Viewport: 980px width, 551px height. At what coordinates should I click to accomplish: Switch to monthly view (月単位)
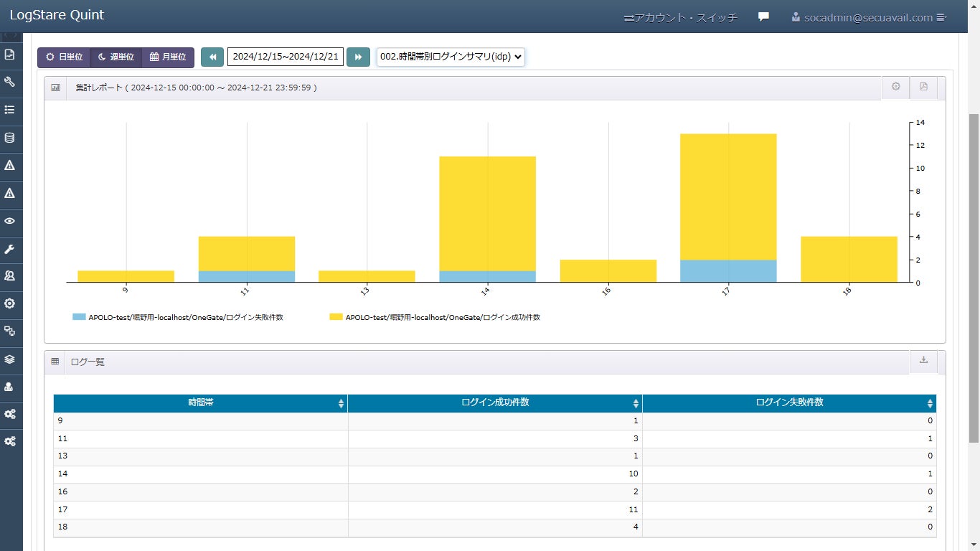click(x=168, y=57)
